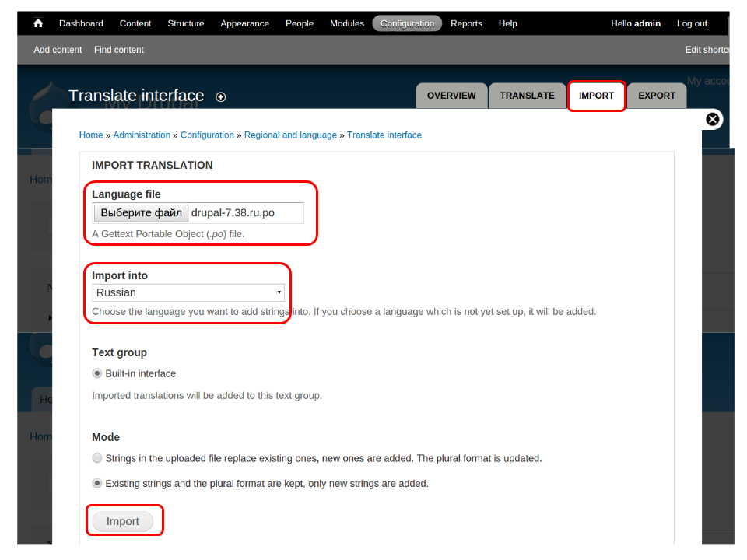Select the replace existing strings mode
The width and height of the screenshot is (747, 560).
[97, 458]
